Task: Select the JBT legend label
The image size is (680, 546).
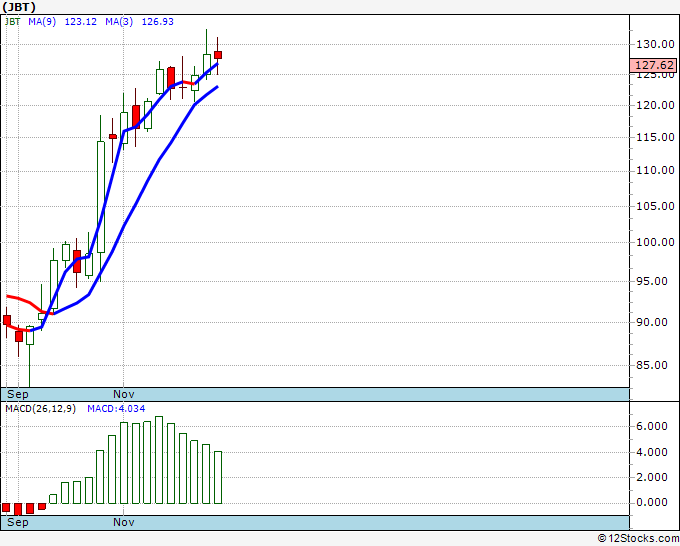Action: (12, 22)
